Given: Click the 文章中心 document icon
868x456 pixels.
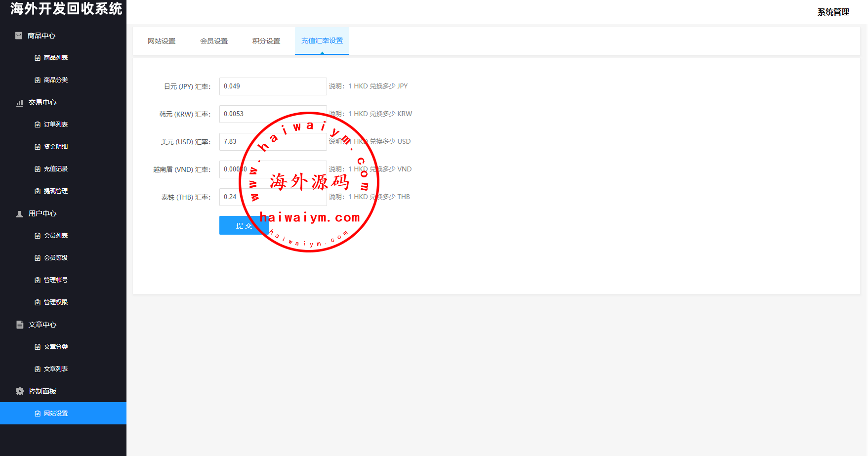Looking at the screenshot, I should (20, 325).
